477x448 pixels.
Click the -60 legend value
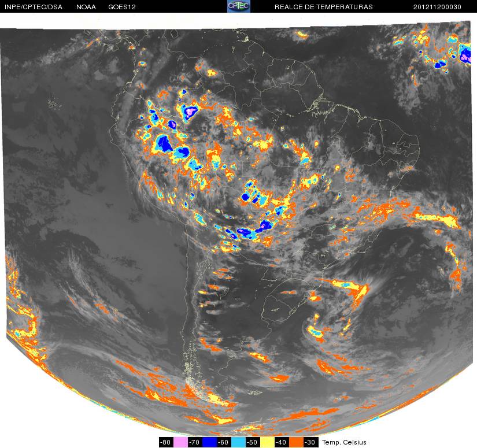224,442
